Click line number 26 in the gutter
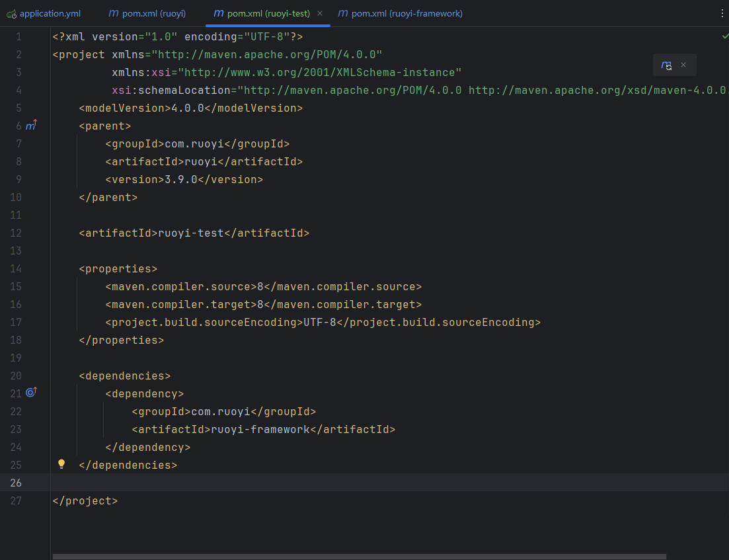The height and width of the screenshot is (560, 729). [16, 483]
